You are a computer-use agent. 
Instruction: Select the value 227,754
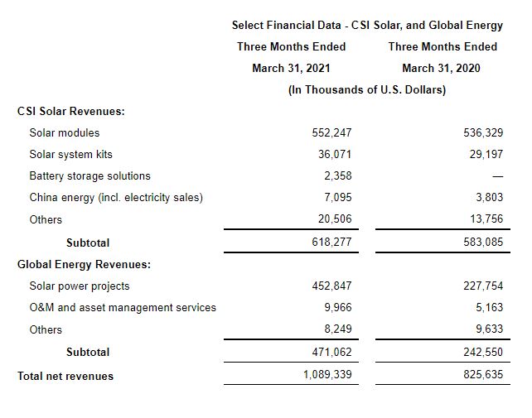(483, 286)
